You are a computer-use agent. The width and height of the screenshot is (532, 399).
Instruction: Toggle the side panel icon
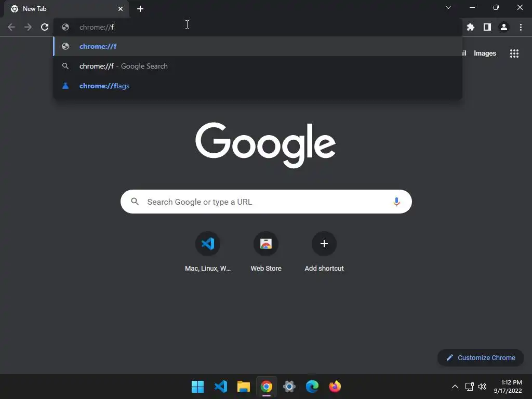(487, 27)
